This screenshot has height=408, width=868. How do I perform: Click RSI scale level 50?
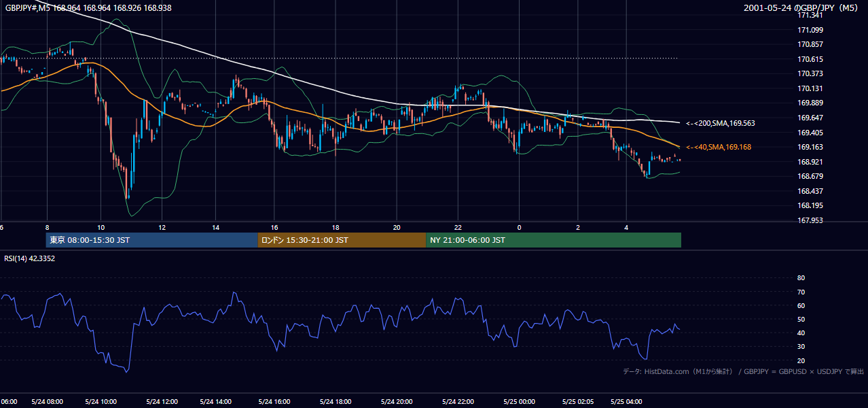pos(801,319)
